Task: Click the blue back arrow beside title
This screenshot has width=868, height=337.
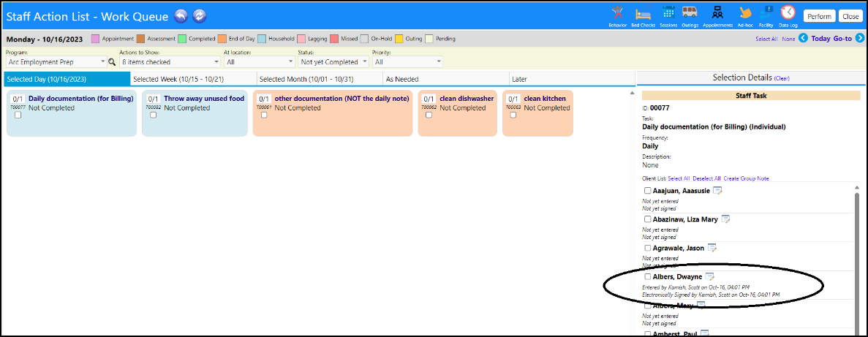Action: pyautogui.click(x=181, y=17)
